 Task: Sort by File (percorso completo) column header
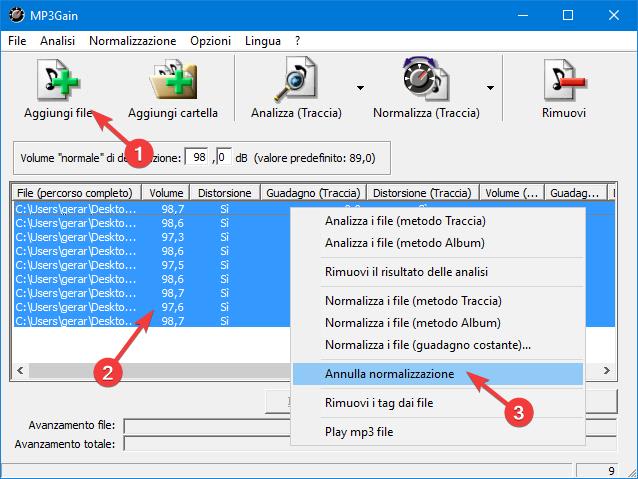point(76,192)
